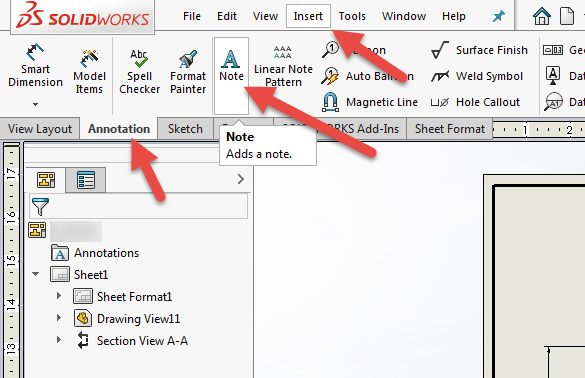Image resolution: width=585 pixels, height=378 pixels.
Task: Select Sheet Format1 in the tree
Action: click(123, 297)
